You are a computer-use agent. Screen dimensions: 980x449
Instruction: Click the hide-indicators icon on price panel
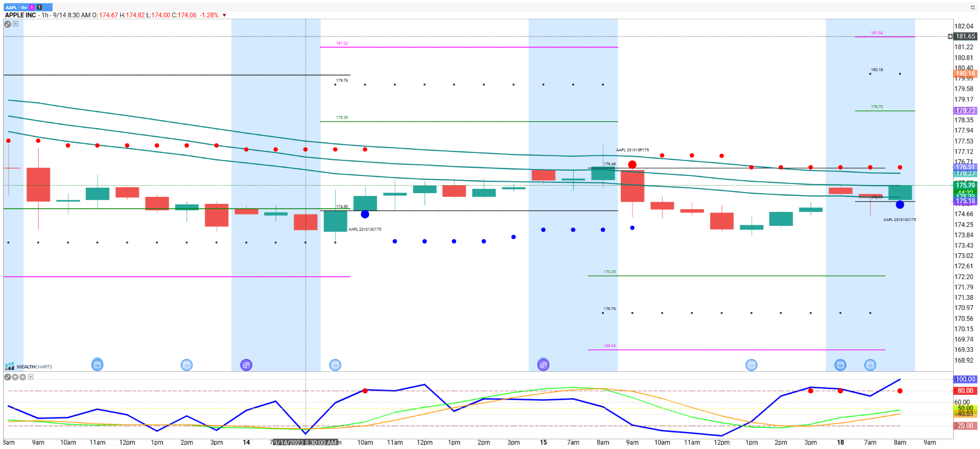(8, 24)
